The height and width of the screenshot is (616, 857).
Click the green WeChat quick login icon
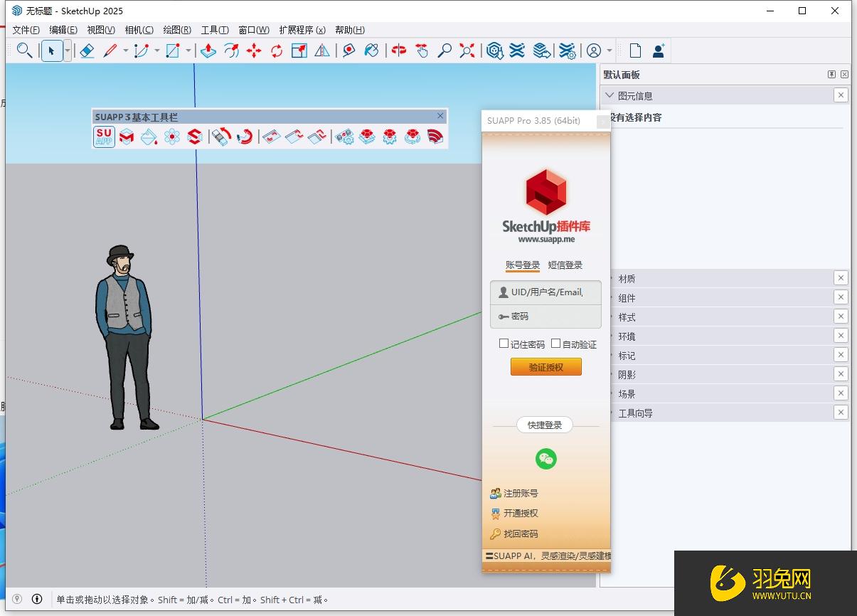[x=546, y=459]
